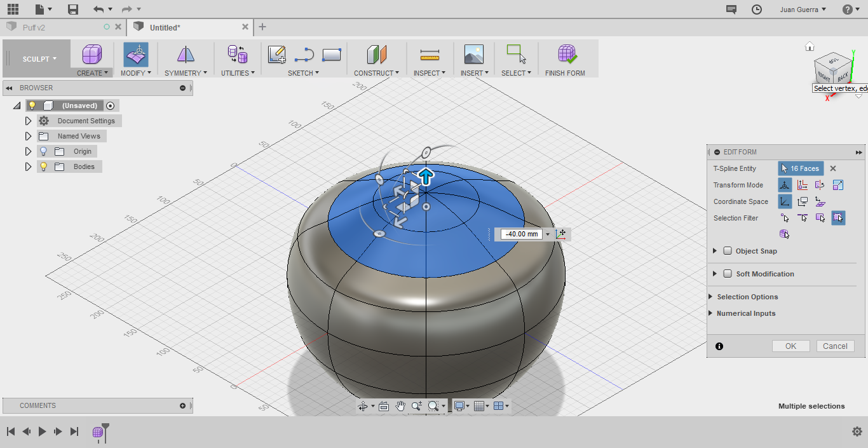Set selection filter to Edge
868x448 pixels.
[803, 218]
